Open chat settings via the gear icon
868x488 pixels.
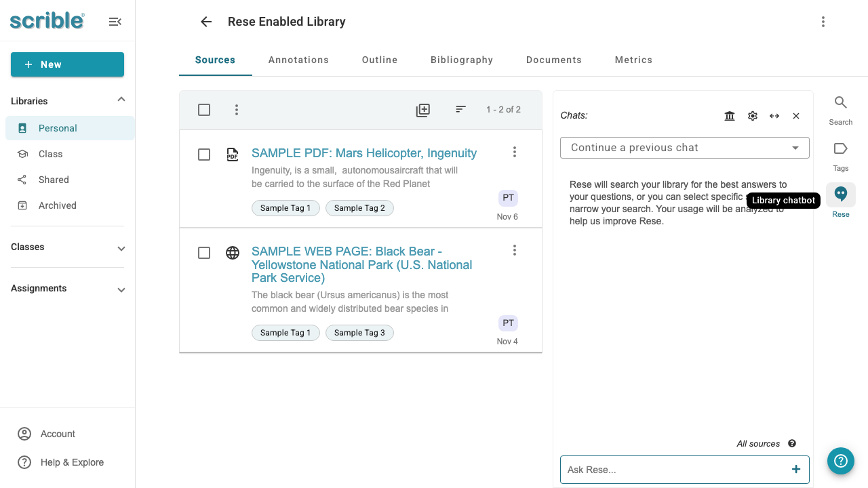pyautogui.click(x=752, y=115)
